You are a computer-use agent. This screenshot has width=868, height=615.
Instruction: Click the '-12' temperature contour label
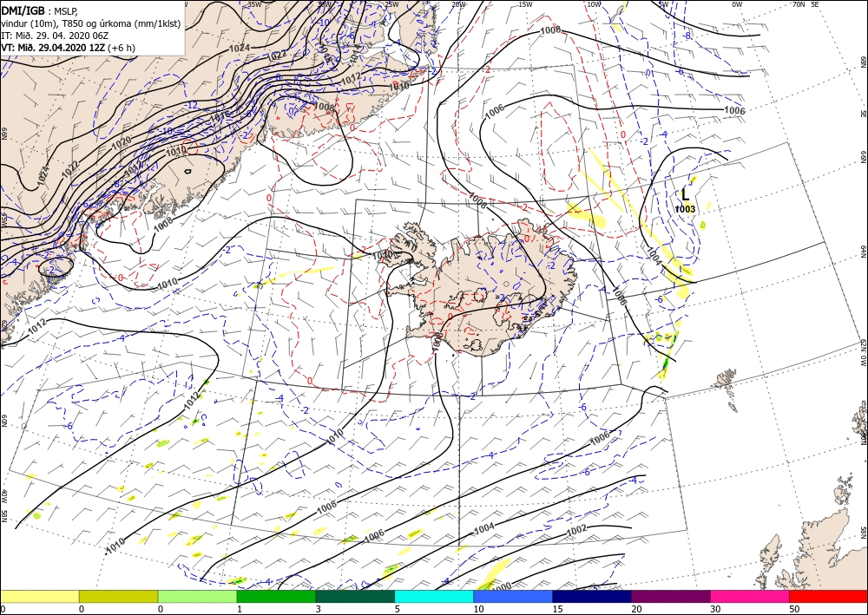pos(192,105)
